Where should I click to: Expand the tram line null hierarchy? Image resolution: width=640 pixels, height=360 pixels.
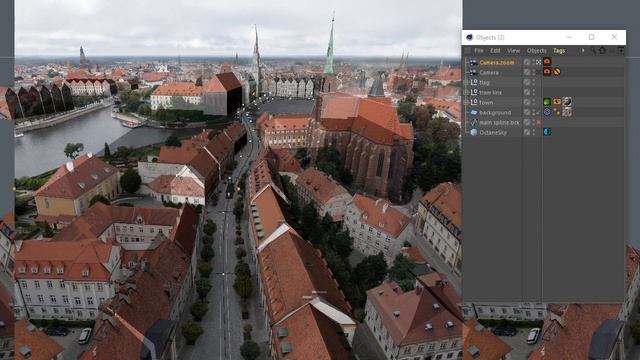[x=466, y=92]
